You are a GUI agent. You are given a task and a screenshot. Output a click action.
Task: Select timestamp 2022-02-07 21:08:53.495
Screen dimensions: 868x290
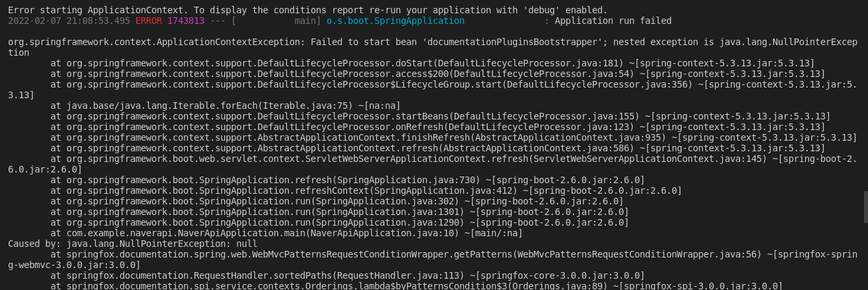69,21
